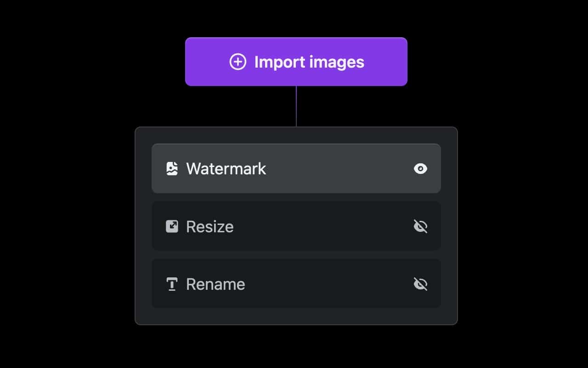Viewport: 588px width, 368px height.
Task: Click the "Import images" text label
Action: pos(309,62)
